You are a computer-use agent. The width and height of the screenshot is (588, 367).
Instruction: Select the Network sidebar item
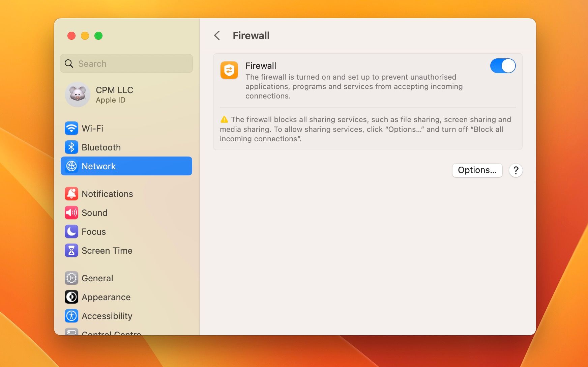(126, 166)
